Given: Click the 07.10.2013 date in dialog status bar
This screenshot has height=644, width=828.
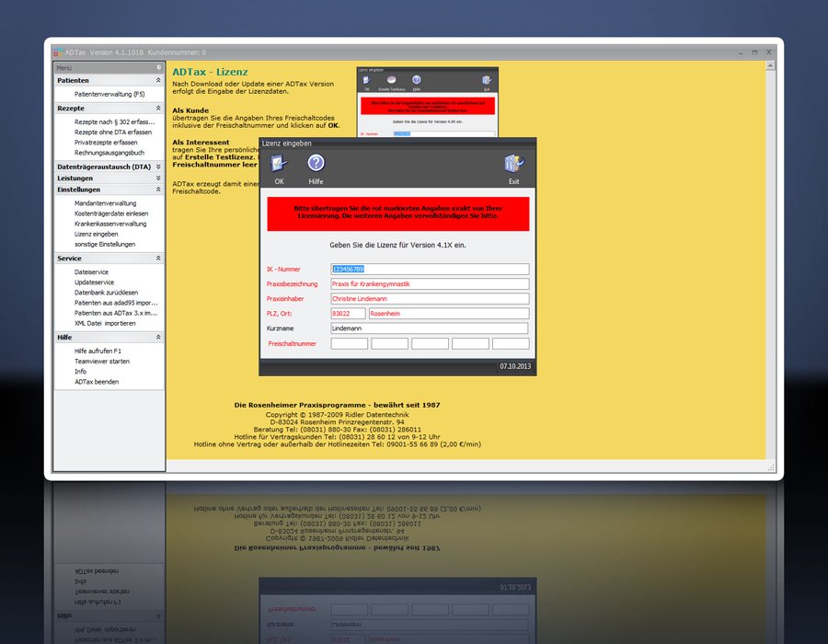Looking at the screenshot, I should tap(515, 366).
